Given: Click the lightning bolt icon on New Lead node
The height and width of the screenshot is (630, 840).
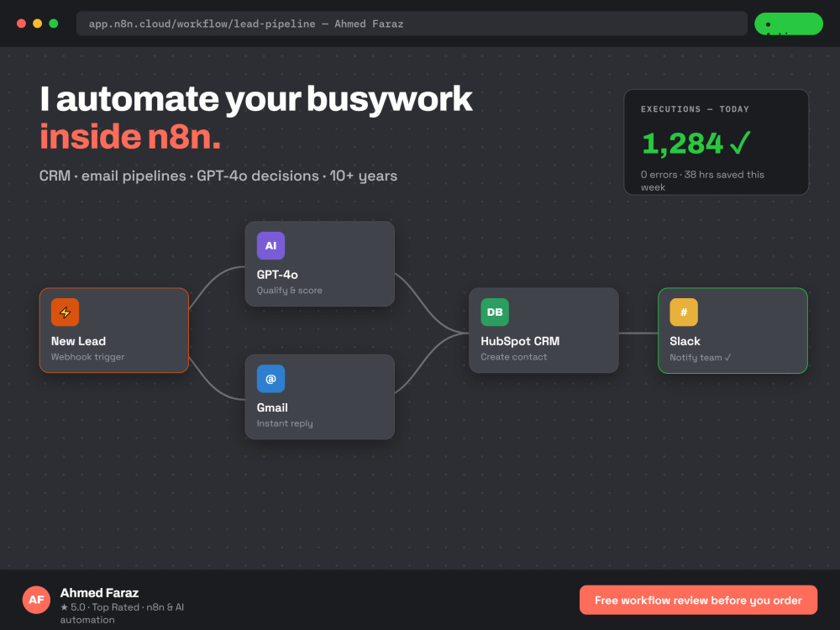Looking at the screenshot, I should [x=65, y=312].
